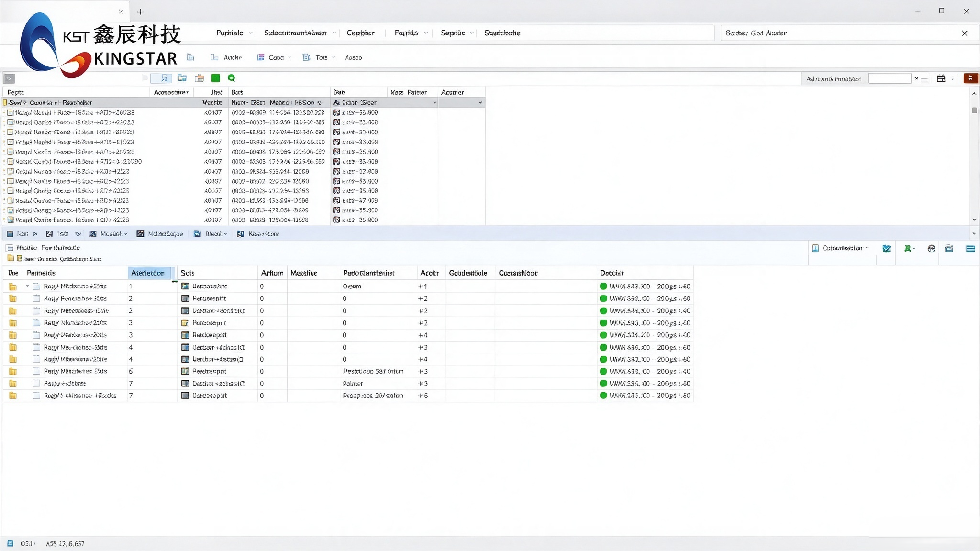
Task: Tick the checkbox of the row ending 20090
Action: point(11,162)
